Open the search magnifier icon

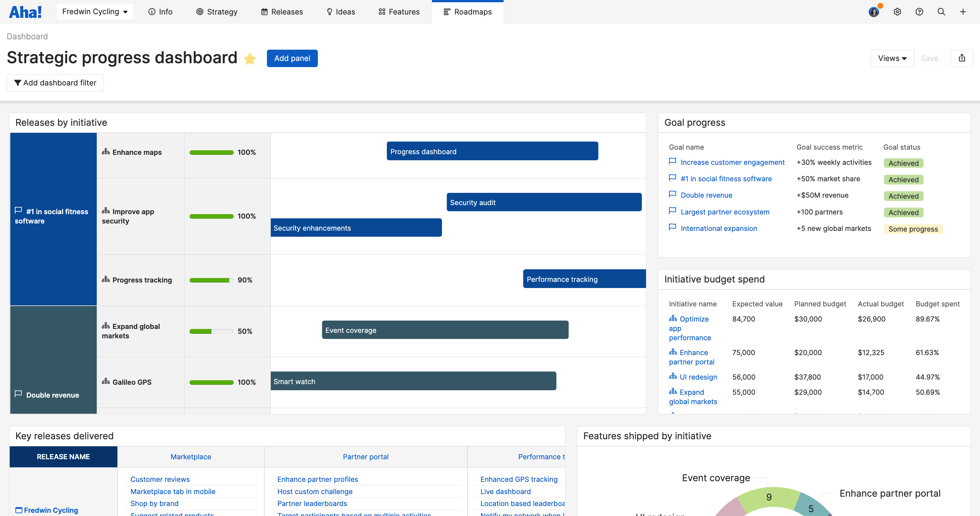(x=941, y=12)
